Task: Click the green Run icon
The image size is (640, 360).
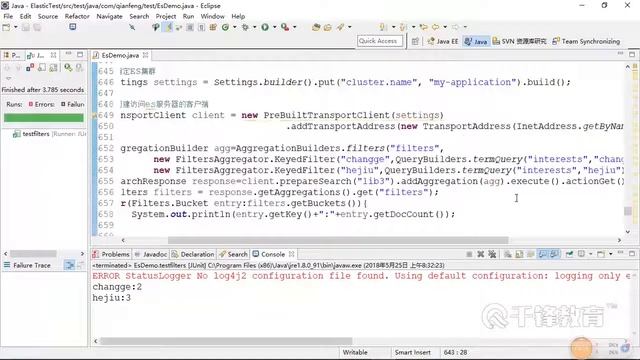Action: click(x=265, y=27)
